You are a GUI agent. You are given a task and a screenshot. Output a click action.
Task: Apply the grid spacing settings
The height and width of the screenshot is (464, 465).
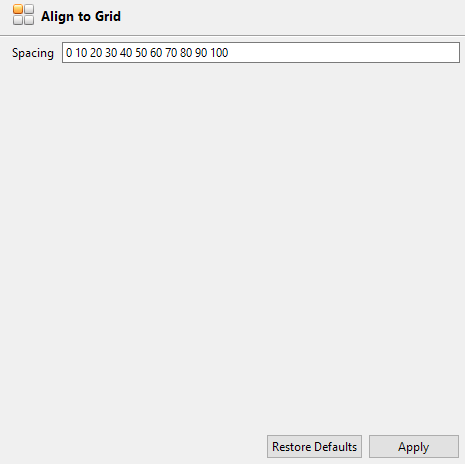click(x=414, y=446)
